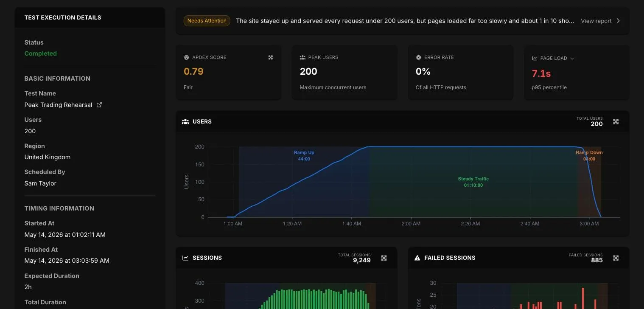Click the Users panel group icon
This screenshot has width=644, height=309.
tap(185, 121)
